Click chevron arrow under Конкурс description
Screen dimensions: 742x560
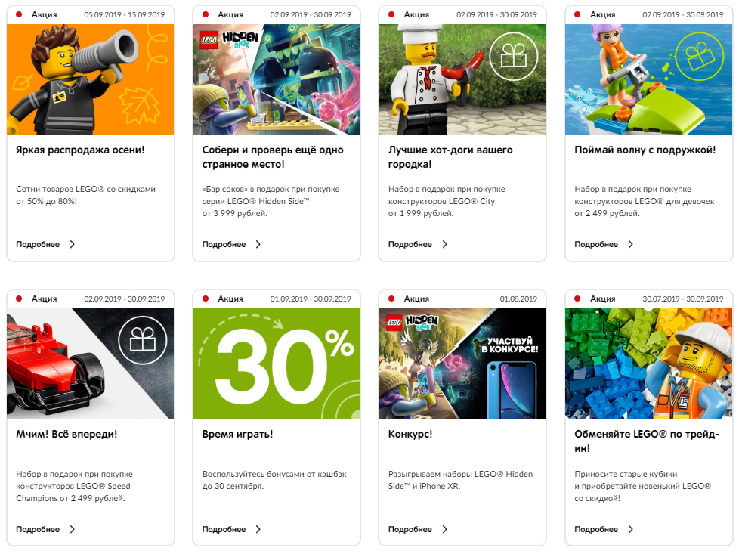pyautogui.click(x=444, y=529)
